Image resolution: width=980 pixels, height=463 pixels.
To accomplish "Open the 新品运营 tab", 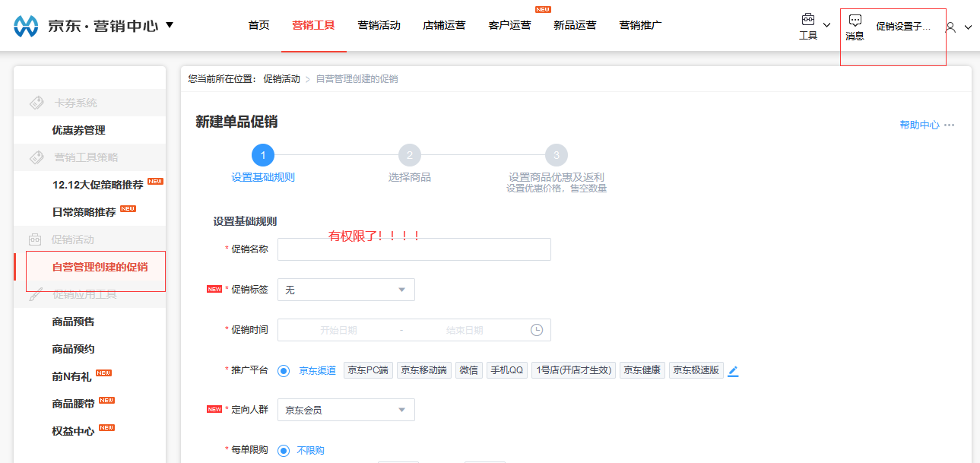I will coord(575,25).
